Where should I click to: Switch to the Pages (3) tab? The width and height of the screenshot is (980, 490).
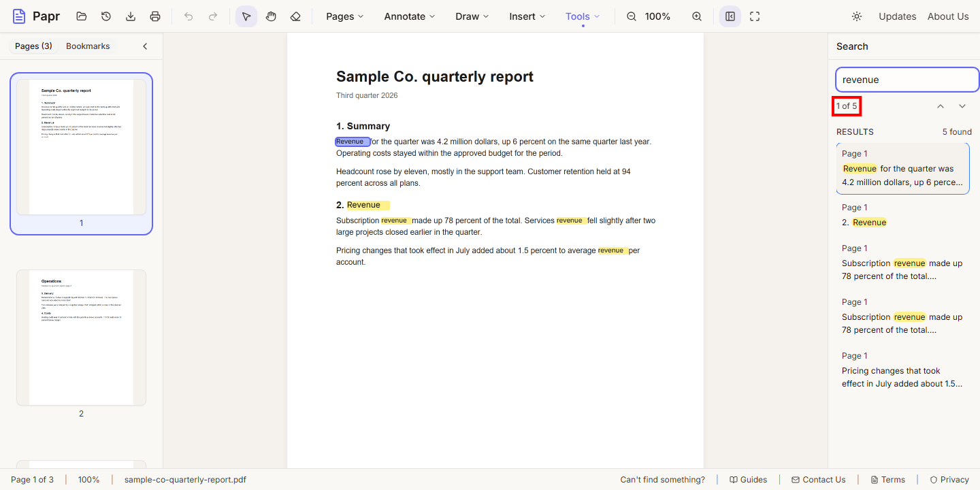point(33,46)
